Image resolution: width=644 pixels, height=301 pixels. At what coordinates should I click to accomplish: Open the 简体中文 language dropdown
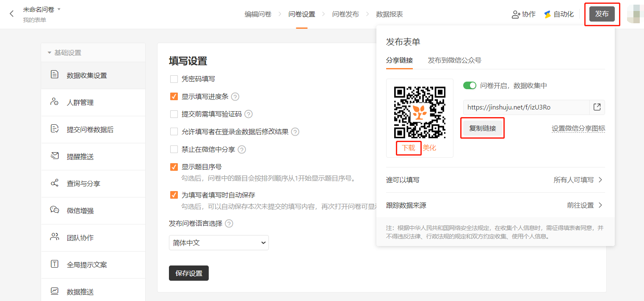click(x=218, y=243)
